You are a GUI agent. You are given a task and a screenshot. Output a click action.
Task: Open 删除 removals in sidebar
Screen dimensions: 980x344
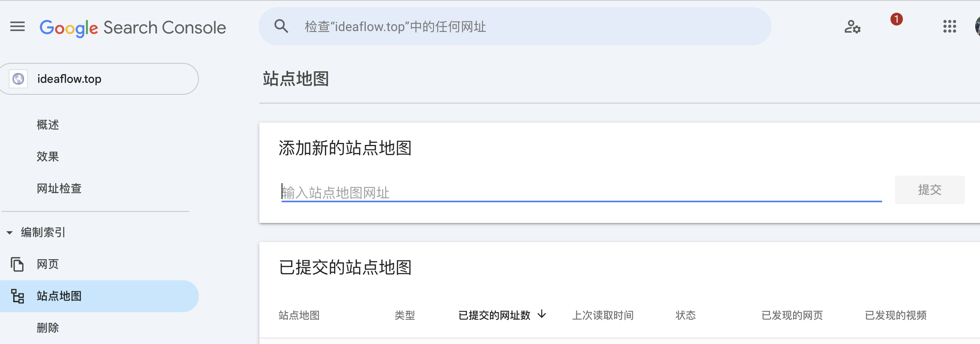click(48, 328)
